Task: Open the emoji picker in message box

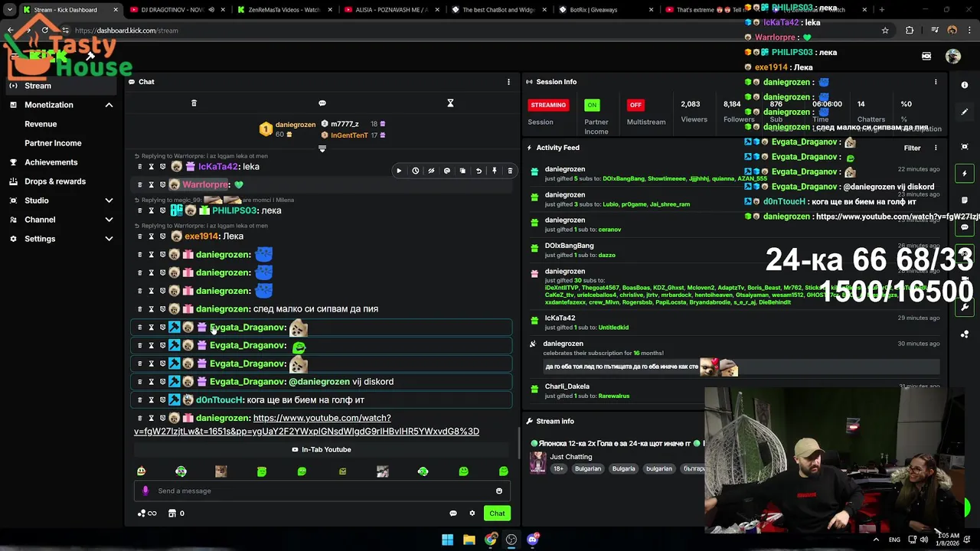Action: pyautogui.click(x=499, y=491)
